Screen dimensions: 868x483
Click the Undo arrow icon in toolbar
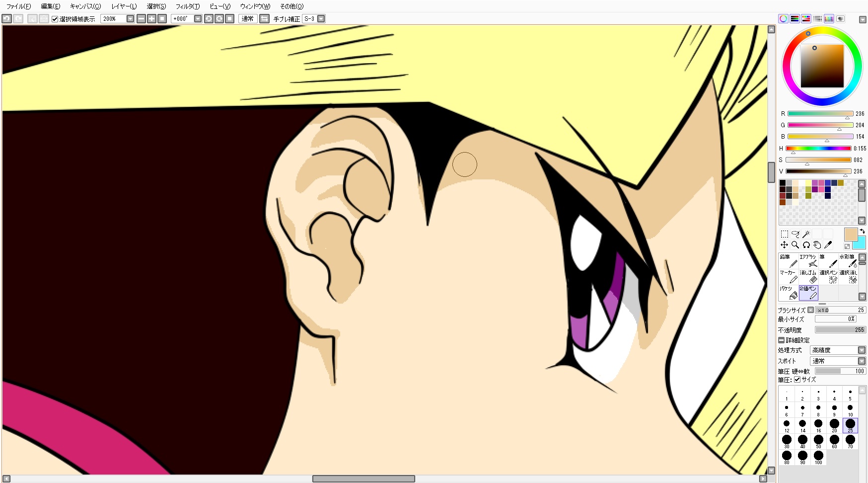click(6, 19)
